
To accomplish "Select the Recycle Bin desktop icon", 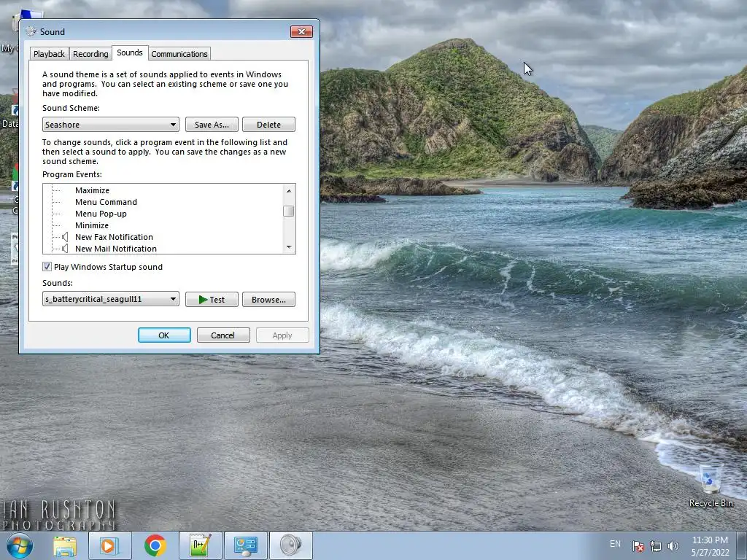I will [x=711, y=486].
